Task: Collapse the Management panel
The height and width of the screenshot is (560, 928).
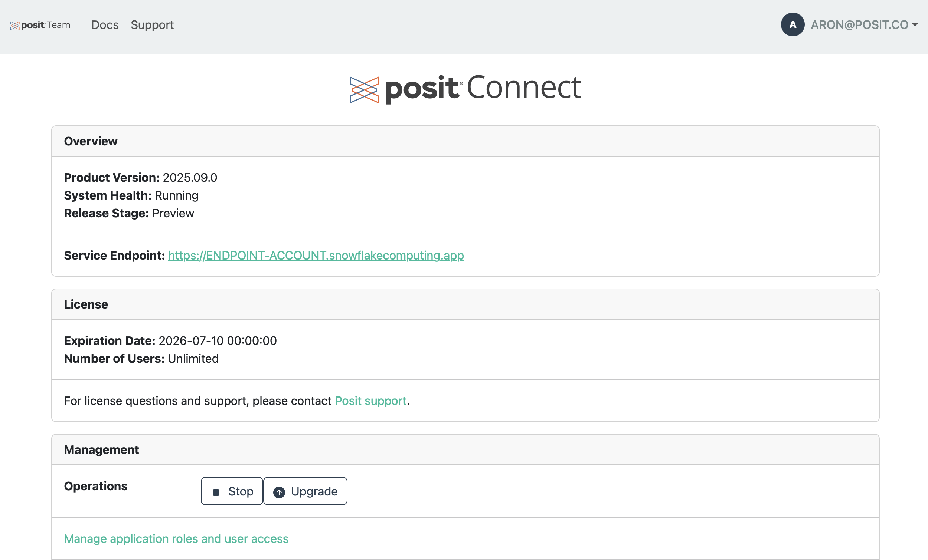Action: click(101, 449)
